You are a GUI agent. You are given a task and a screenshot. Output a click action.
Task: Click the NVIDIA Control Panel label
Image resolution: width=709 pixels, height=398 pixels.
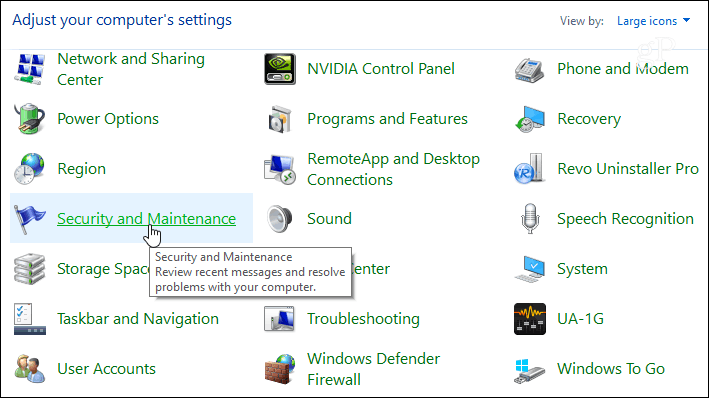(x=381, y=69)
